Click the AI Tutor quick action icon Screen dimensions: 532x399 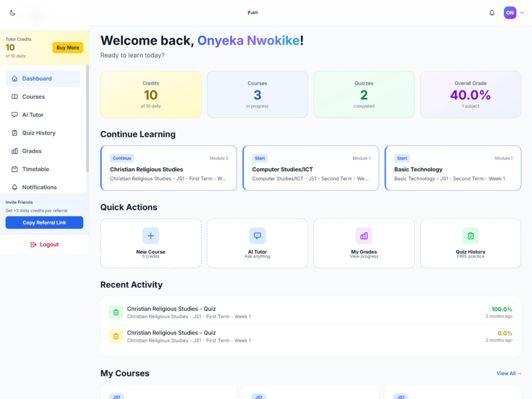click(257, 236)
